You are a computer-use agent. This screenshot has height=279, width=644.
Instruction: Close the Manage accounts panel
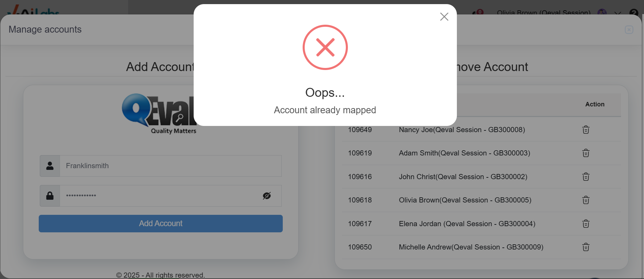coord(629,30)
